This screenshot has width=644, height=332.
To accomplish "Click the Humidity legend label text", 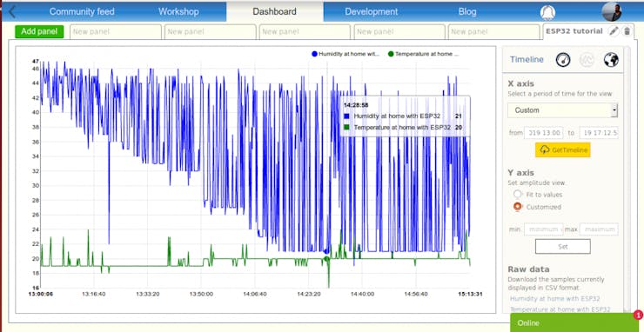I will coord(349,54).
